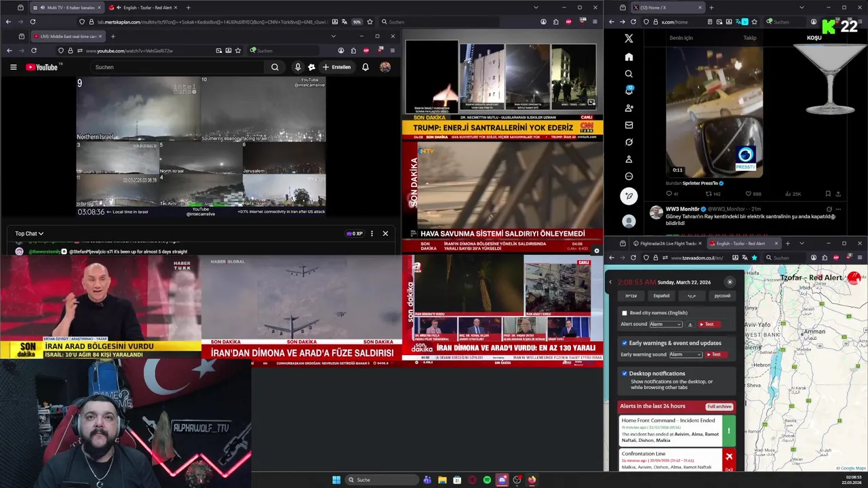
Task: Open live chat three-dot options menu
Action: point(372,233)
